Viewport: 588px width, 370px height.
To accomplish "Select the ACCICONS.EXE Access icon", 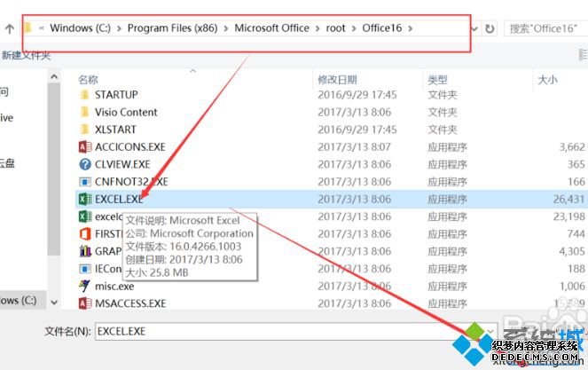I will coord(85,146).
